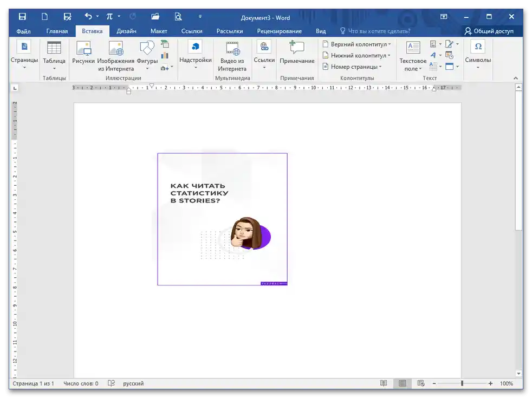Open Номер страницы dropdown

pyautogui.click(x=352, y=67)
